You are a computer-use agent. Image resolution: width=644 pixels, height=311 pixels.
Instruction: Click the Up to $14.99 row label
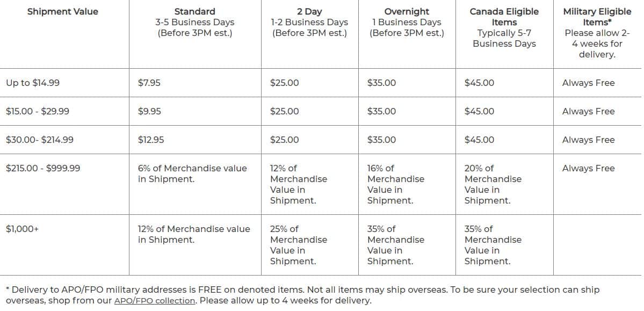pyautogui.click(x=33, y=83)
